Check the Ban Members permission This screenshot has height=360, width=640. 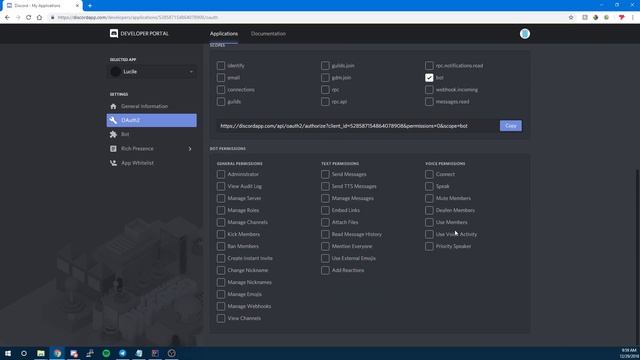click(x=221, y=246)
